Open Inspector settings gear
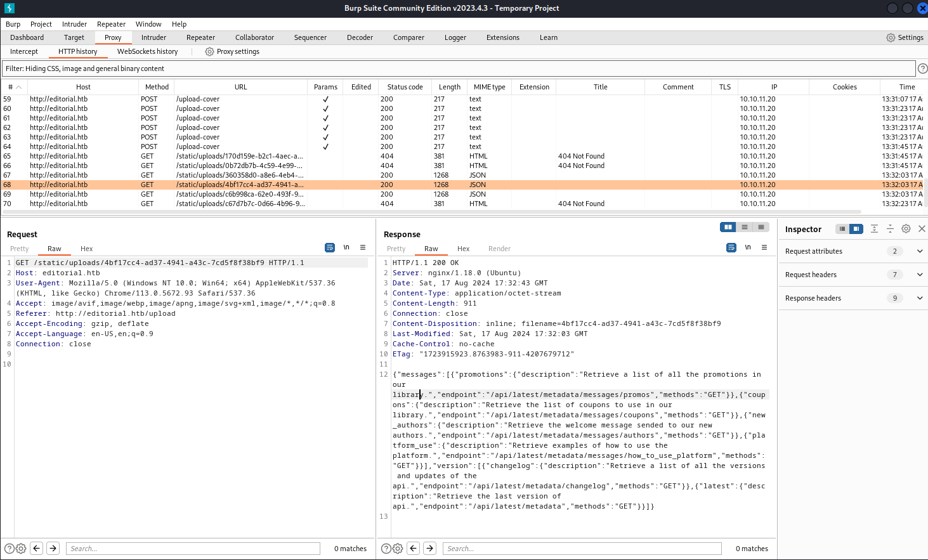Screen dimensions: 928x560 click(x=906, y=229)
